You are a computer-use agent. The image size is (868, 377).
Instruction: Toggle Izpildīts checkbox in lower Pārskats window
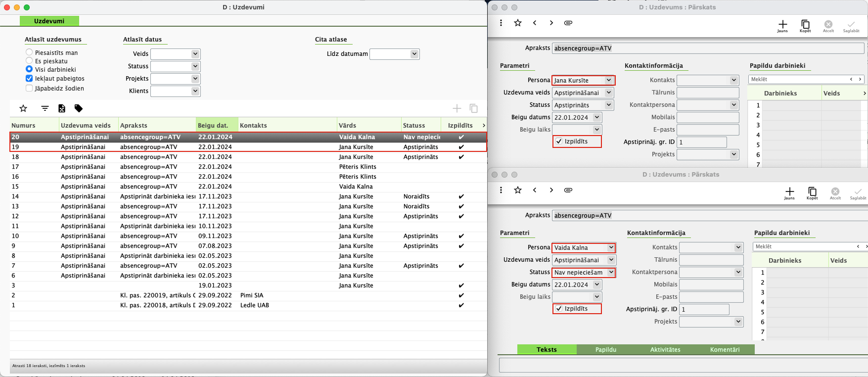tap(559, 309)
